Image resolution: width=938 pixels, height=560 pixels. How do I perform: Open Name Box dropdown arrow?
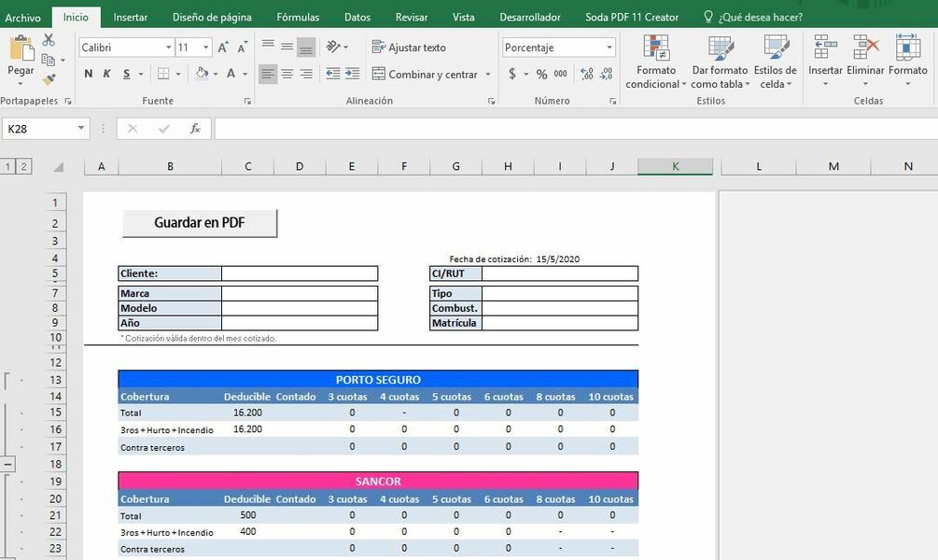click(x=81, y=128)
